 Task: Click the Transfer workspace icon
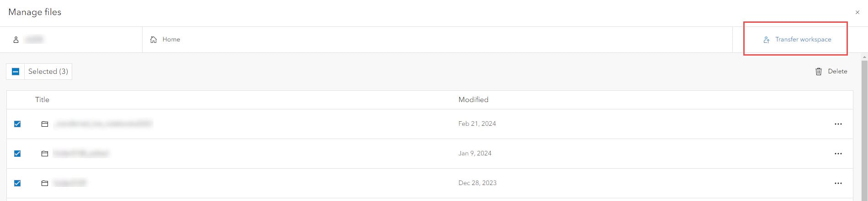[x=767, y=40]
